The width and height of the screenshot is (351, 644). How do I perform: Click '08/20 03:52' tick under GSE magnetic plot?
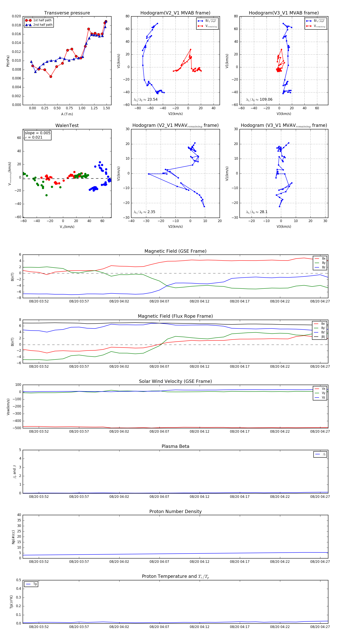(39, 301)
